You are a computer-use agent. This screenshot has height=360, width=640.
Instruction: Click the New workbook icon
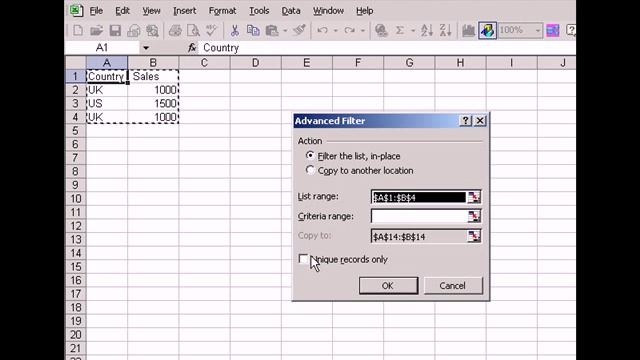[78, 31]
